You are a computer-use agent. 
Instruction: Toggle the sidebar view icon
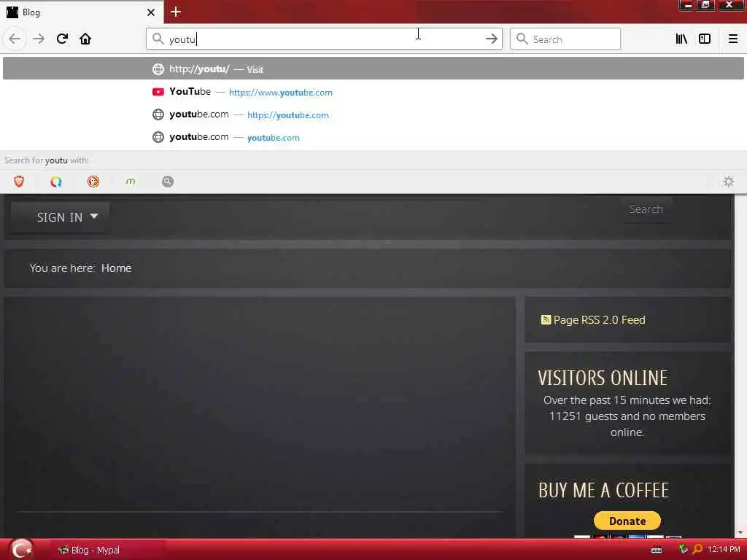tap(705, 39)
